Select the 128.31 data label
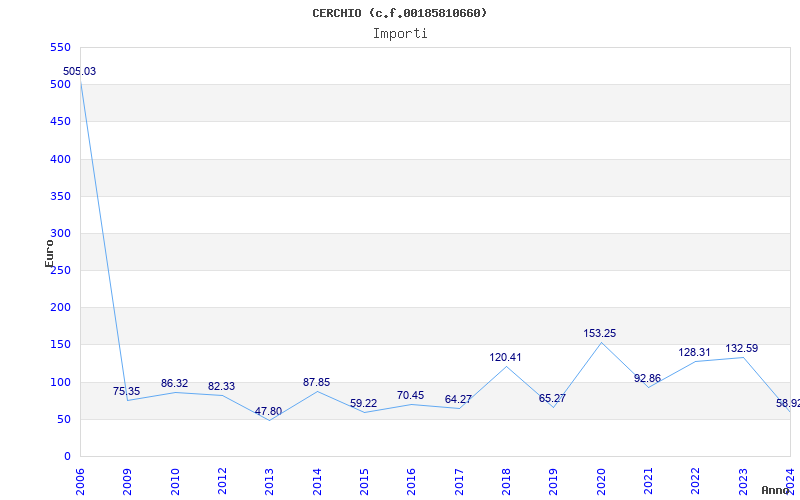This screenshot has width=800, height=500. pos(694,352)
